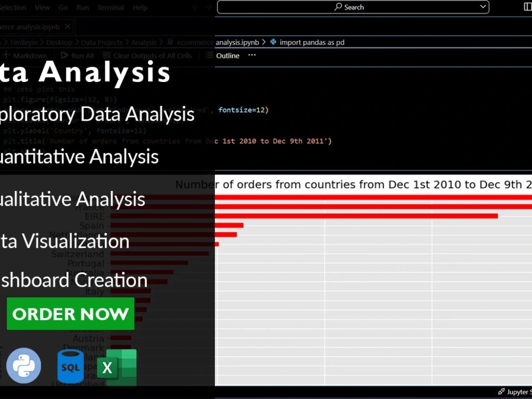This screenshot has width=532, height=399.
Task: Click the Run All button
Action: coord(77,55)
